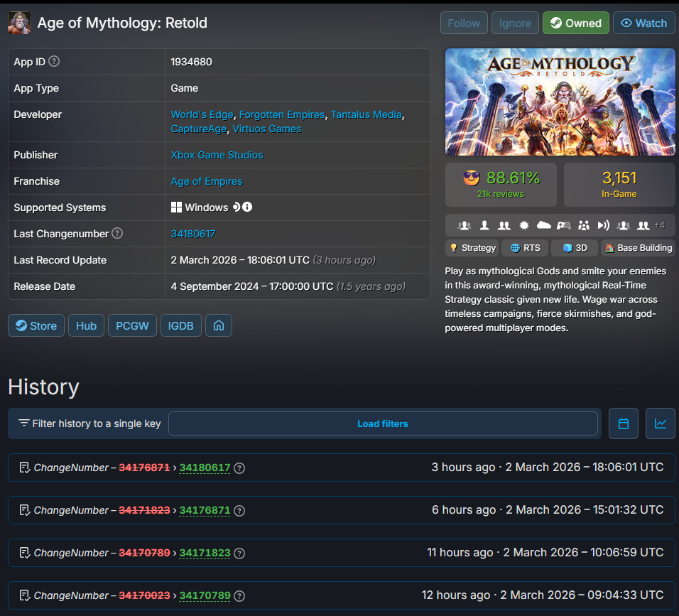Toggle the Follow button

(x=464, y=23)
